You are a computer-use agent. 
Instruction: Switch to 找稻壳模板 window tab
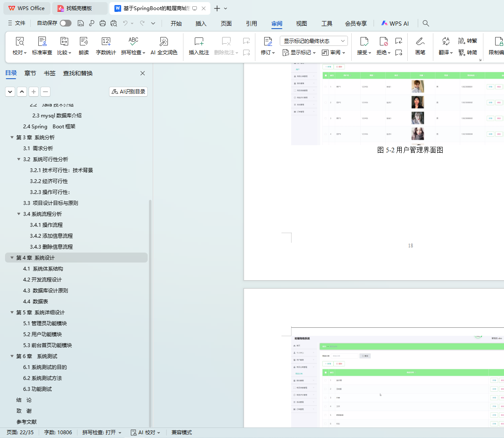pos(79,8)
